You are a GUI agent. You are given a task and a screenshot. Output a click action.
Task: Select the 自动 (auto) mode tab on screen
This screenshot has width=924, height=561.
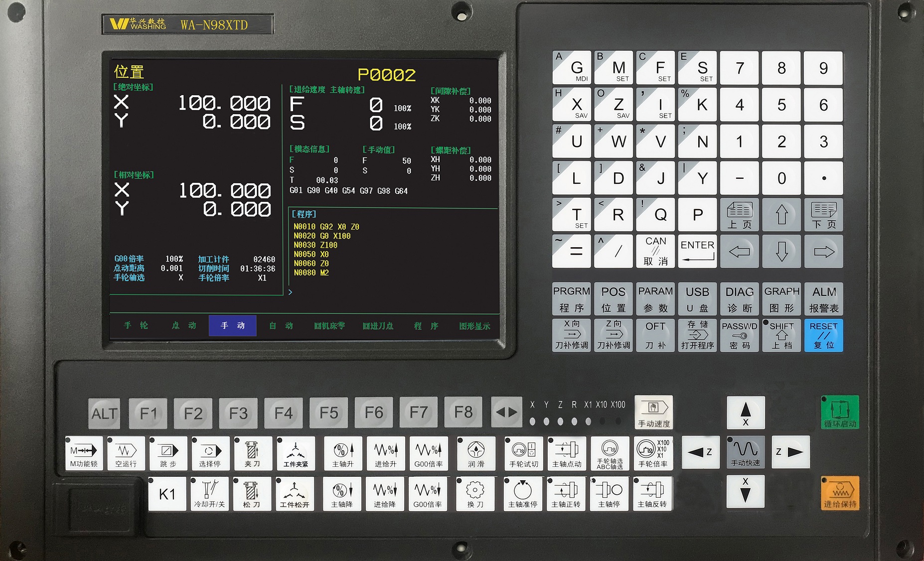pos(281,326)
